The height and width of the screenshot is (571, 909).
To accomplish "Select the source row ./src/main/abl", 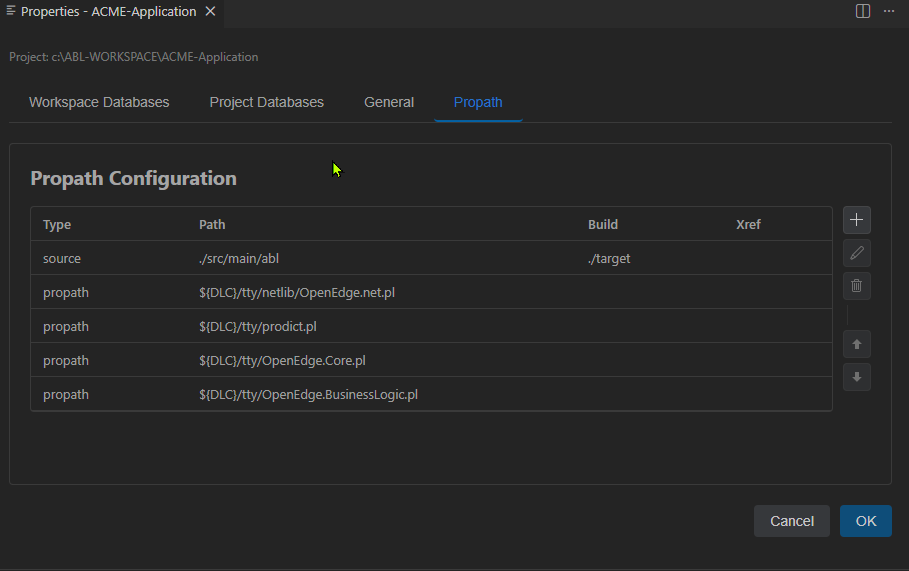I will (431, 258).
